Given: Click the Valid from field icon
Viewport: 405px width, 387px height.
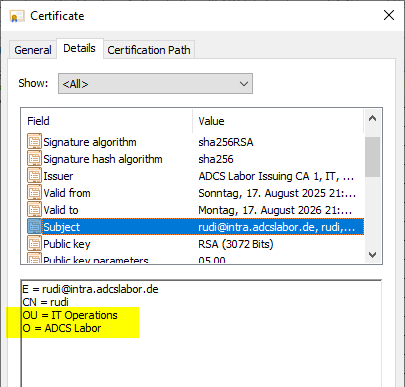Looking at the screenshot, I should coord(34,193).
